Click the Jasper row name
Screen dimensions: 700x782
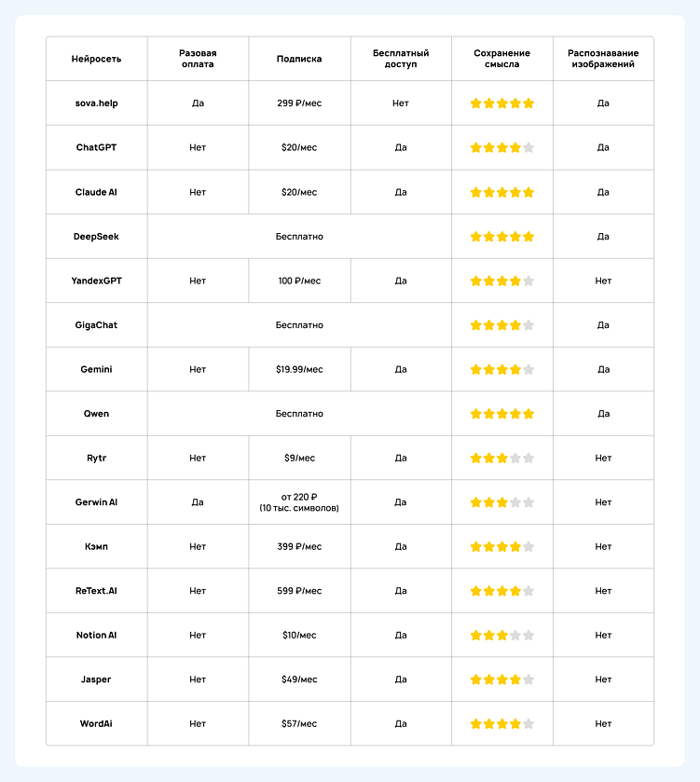click(x=96, y=679)
